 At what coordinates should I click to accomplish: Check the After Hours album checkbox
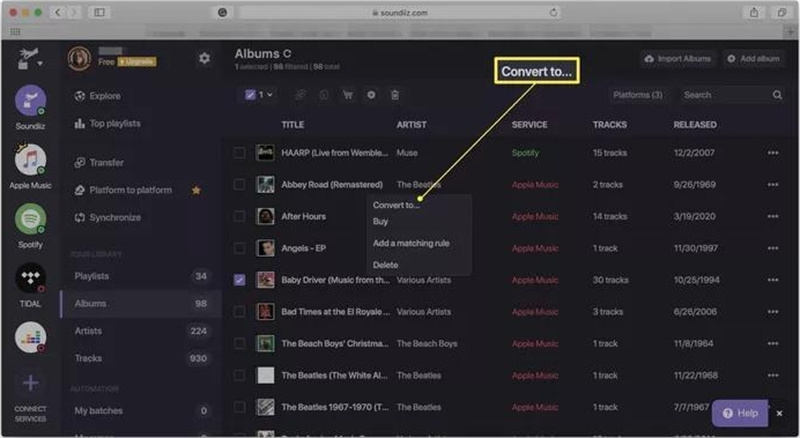[239, 216]
